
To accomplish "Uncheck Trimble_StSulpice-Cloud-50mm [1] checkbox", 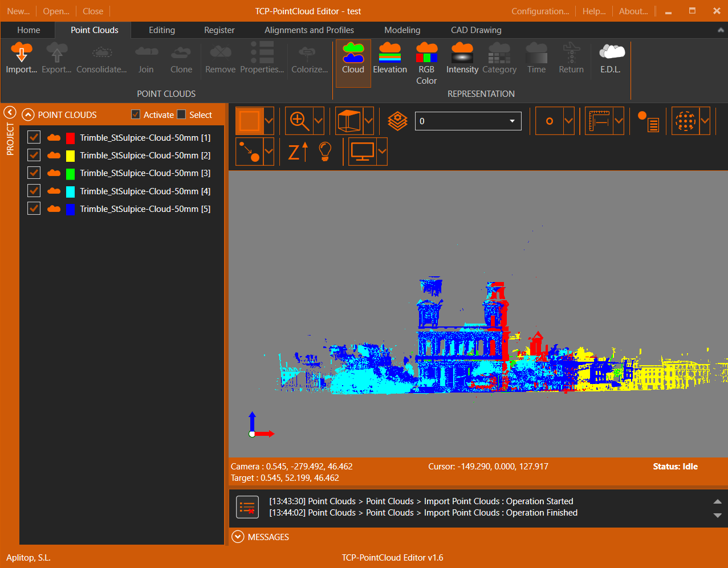I will (34, 137).
